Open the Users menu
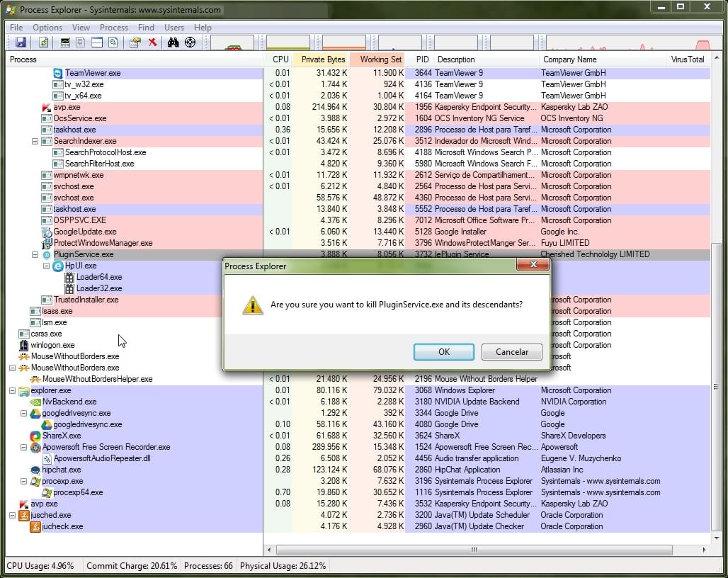 [174, 28]
